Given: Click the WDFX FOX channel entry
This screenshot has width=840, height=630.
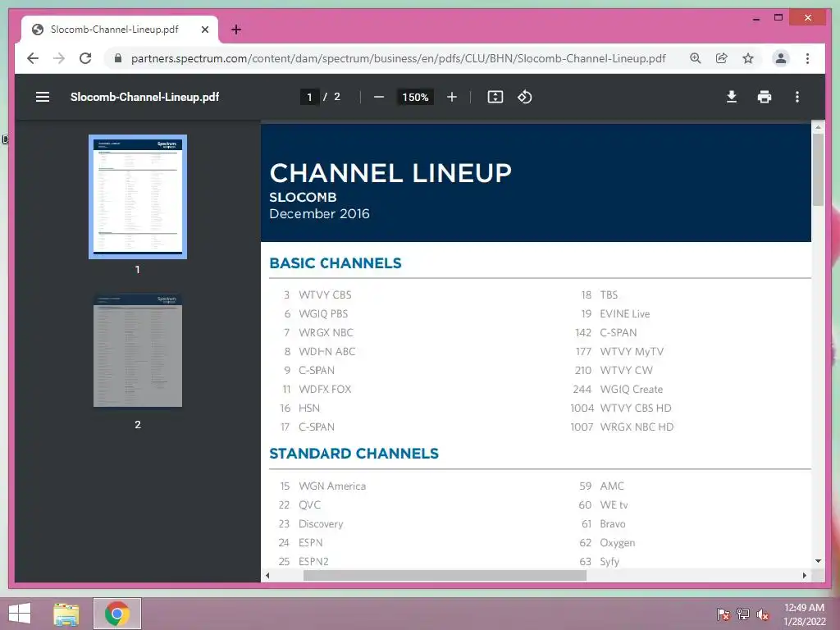Looking at the screenshot, I should pos(317,390).
